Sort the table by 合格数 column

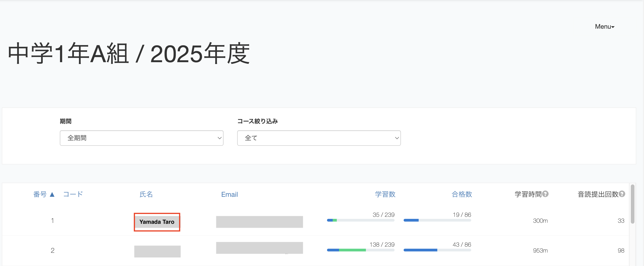click(x=461, y=194)
